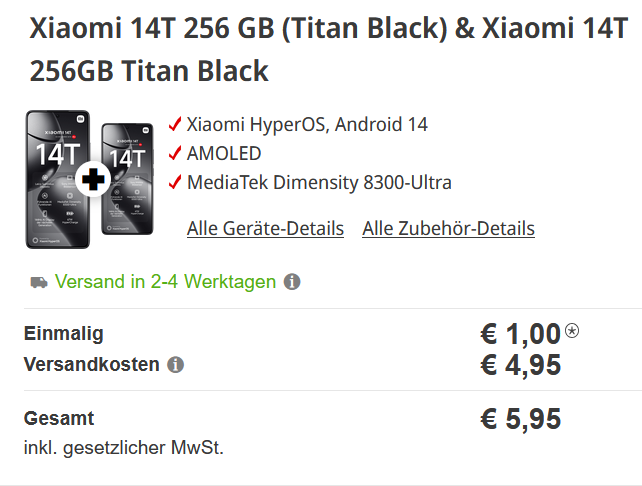Click the checkmark beside Xiaomi HyperOS

(x=176, y=125)
